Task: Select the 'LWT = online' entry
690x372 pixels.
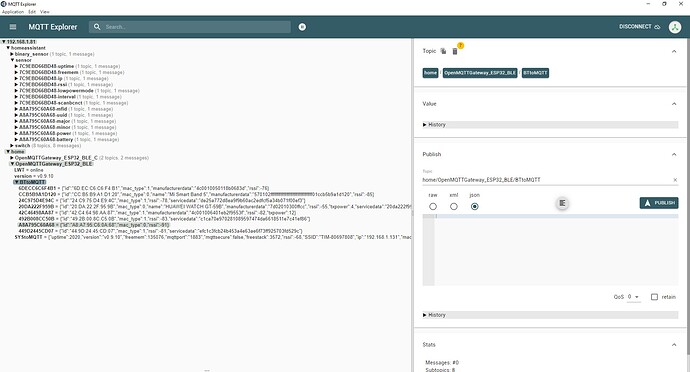Action: (29, 170)
